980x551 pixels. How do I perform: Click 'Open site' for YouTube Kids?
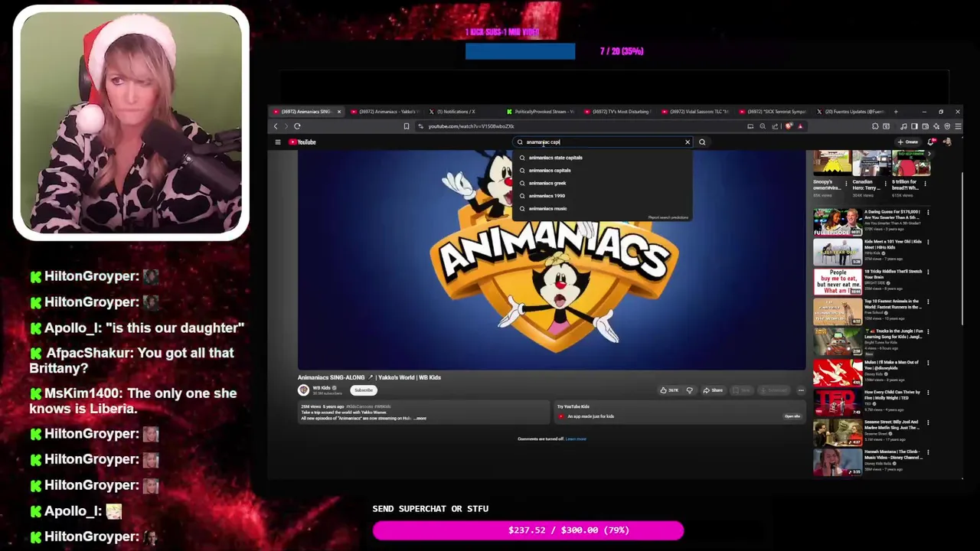[x=792, y=416]
